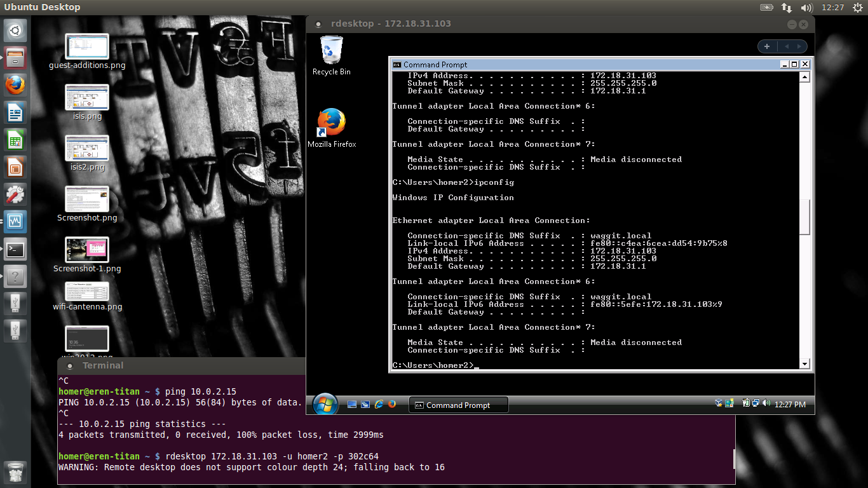Image resolution: width=868 pixels, height=488 pixels.
Task: Open LibreOffice Impress from the launcher
Action: pyautogui.click(x=15, y=167)
